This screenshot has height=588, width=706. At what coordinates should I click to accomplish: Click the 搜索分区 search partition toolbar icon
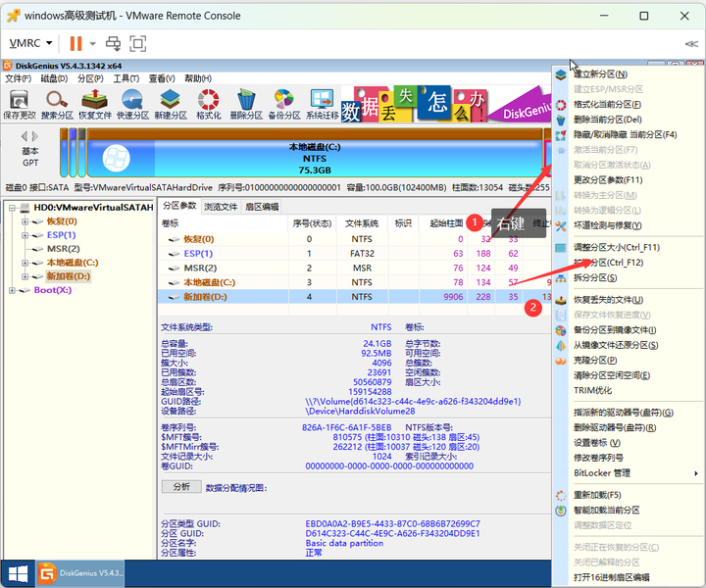57,105
